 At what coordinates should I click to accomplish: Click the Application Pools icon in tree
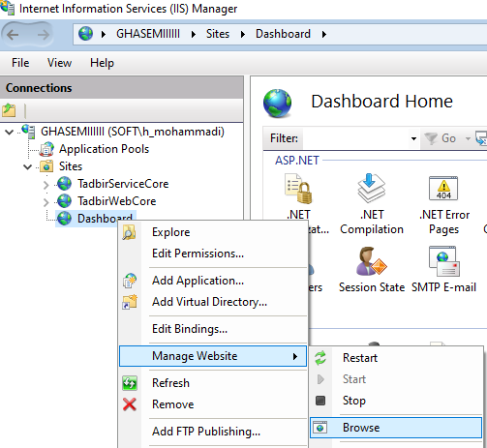46,149
